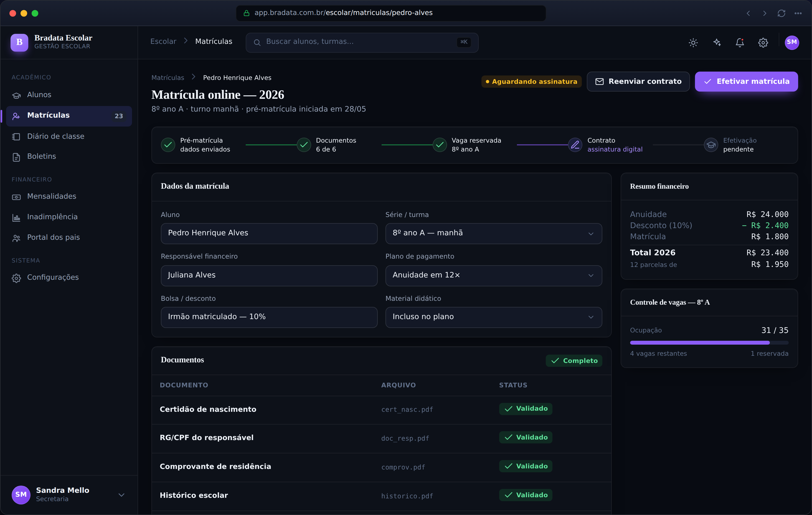Click the Aguardando assinatura status badge
Viewport: 812px width, 515px height.
pyautogui.click(x=531, y=81)
